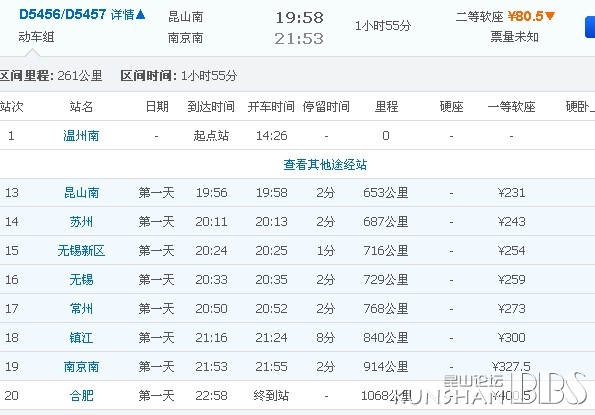This screenshot has width=595, height=415.
Task: Open the 查看其他途经站 link
Action: [325, 164]
